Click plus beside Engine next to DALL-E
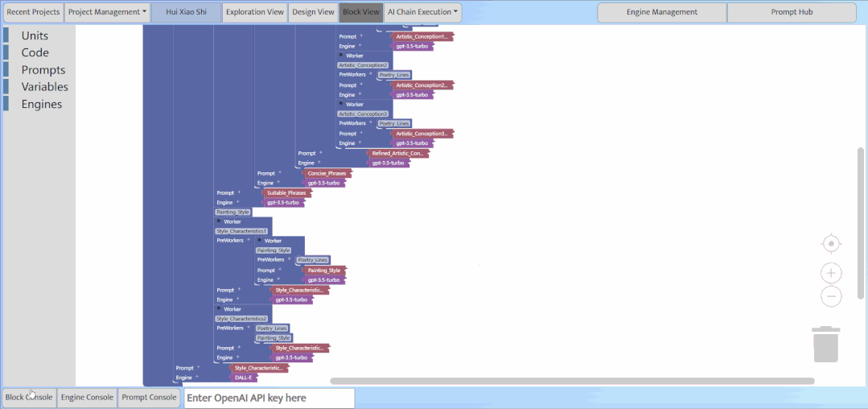This screenshot has width=868, height=409. [196, 378]
